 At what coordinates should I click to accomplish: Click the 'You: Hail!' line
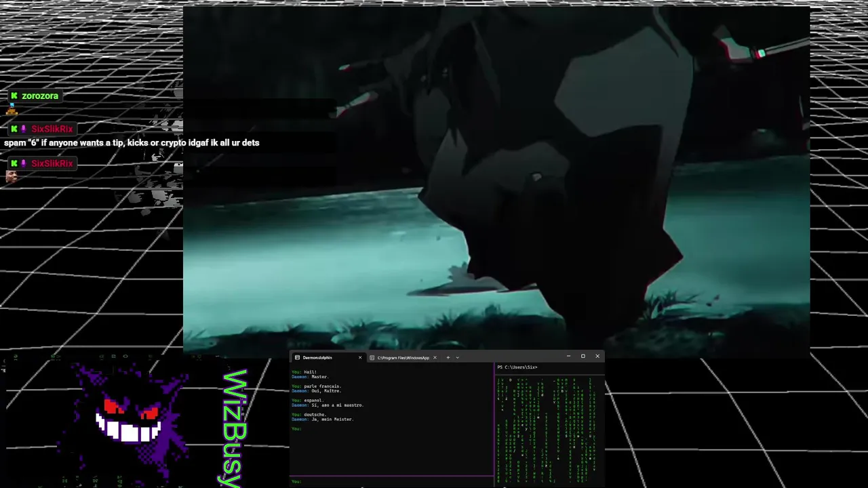tap(304, 372)
